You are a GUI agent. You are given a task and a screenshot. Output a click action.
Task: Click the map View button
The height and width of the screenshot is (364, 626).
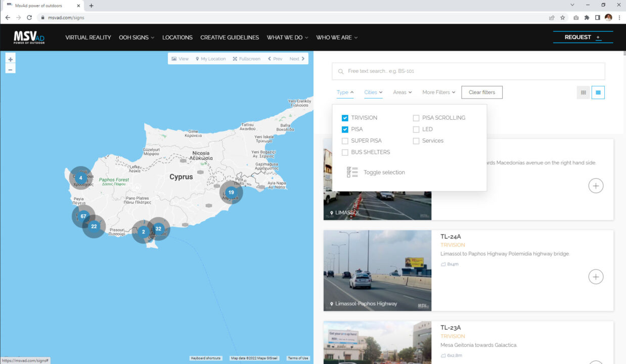180,59
